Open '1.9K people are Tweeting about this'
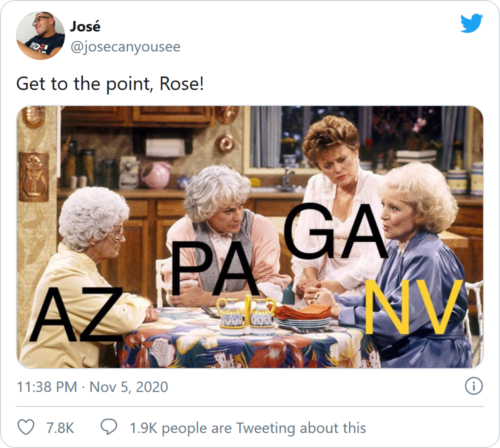 [248, 428]
